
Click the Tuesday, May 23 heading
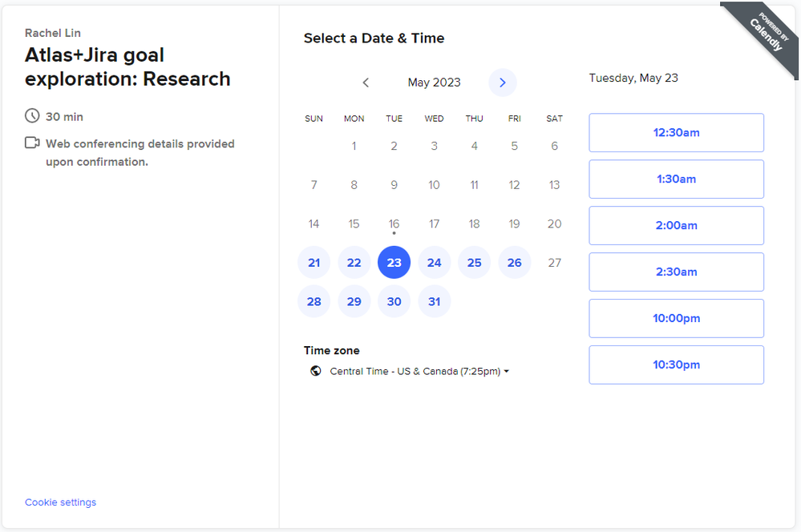(x=633, y=78)
